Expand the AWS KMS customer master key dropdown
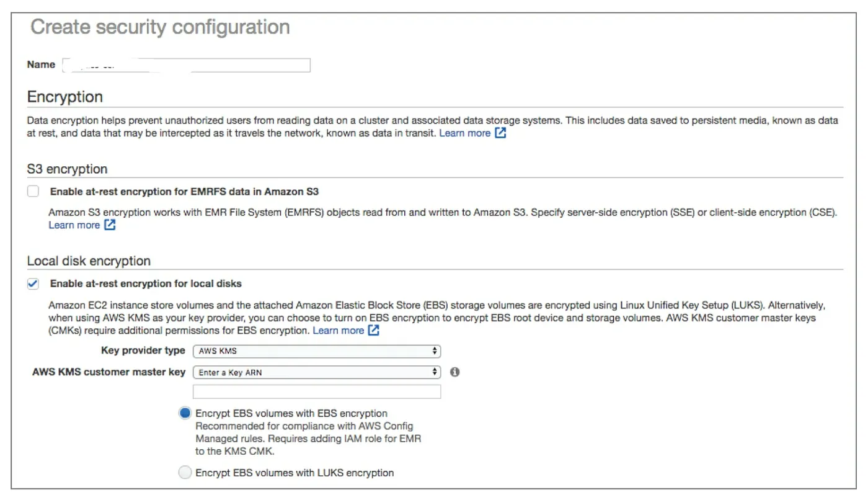 pos(316,373)
